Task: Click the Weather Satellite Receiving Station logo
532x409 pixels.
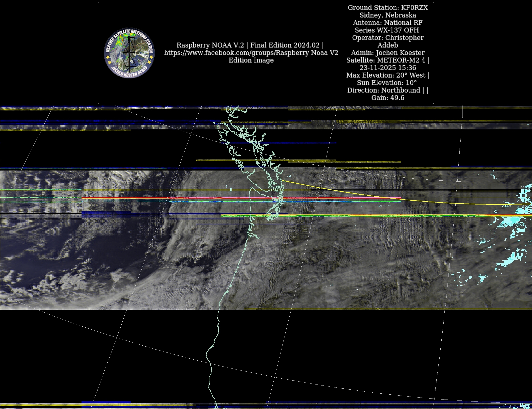Action: 129,53
